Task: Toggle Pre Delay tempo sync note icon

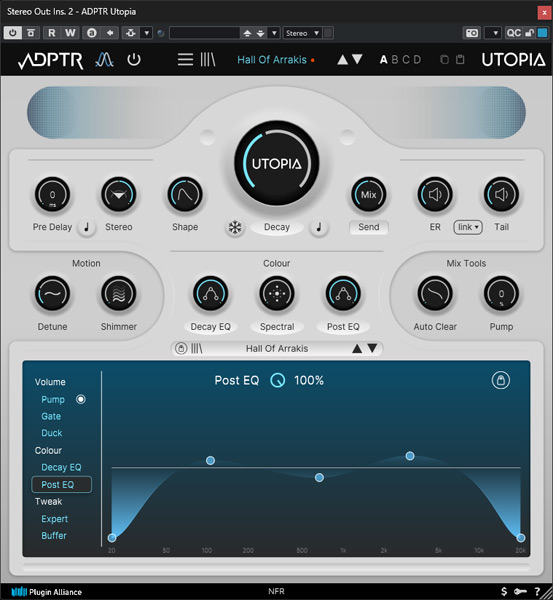Action: click(x=87, y=227)
